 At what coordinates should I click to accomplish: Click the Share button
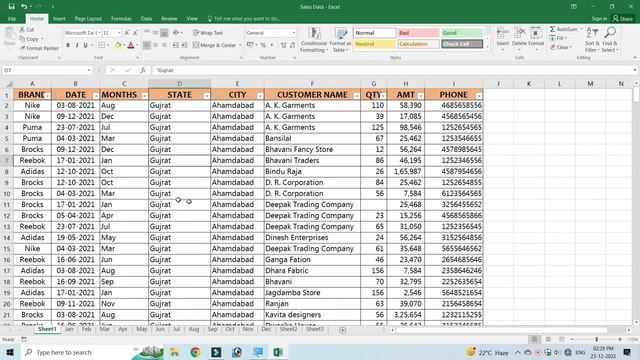[622, 19]
